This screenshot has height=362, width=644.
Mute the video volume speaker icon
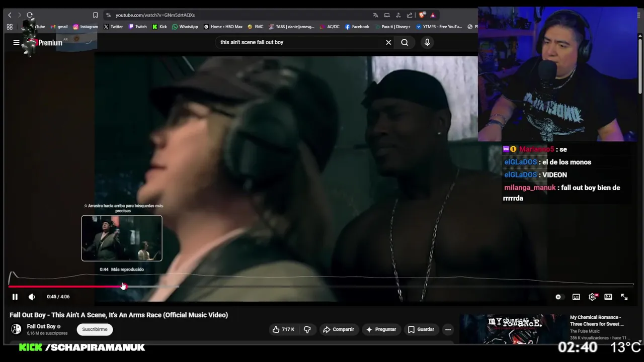tap(32, 297)
